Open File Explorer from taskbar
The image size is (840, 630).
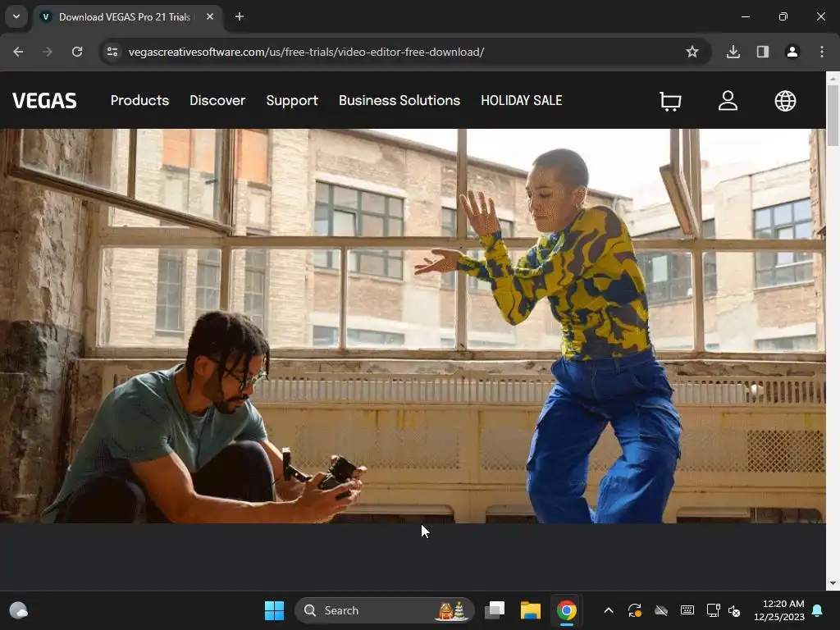[x=531, y=610]
